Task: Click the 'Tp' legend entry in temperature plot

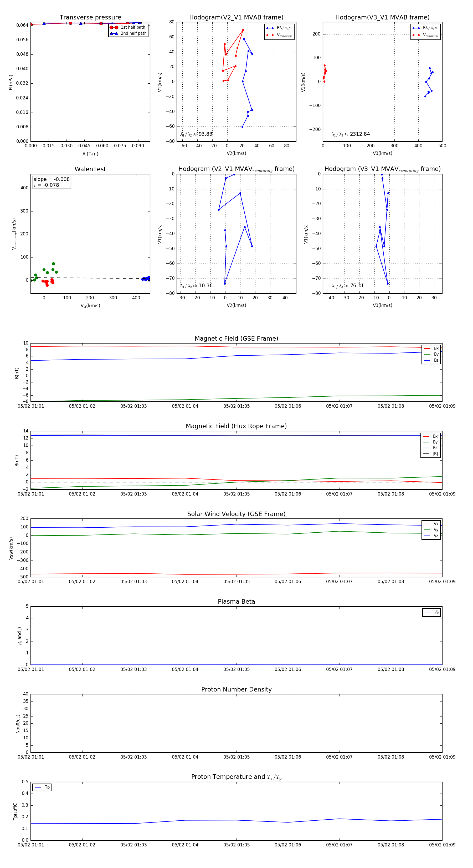Action: click(x=42, y=787)
